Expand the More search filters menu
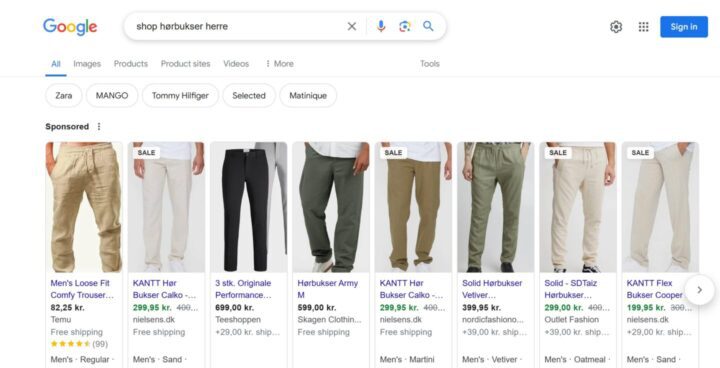 (x=279, y=64)
